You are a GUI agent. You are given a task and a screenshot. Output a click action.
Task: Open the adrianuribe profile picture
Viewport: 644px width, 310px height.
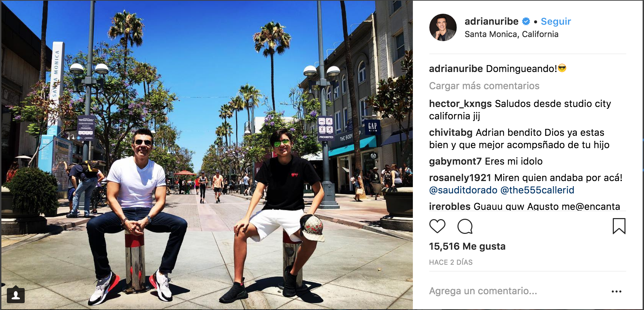tap(443, 27)
